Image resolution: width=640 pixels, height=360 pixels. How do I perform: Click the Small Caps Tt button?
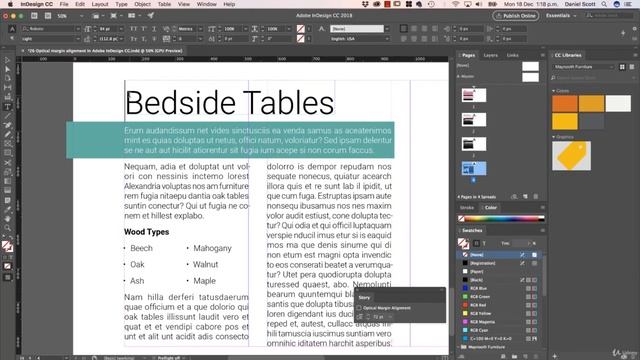134,39
